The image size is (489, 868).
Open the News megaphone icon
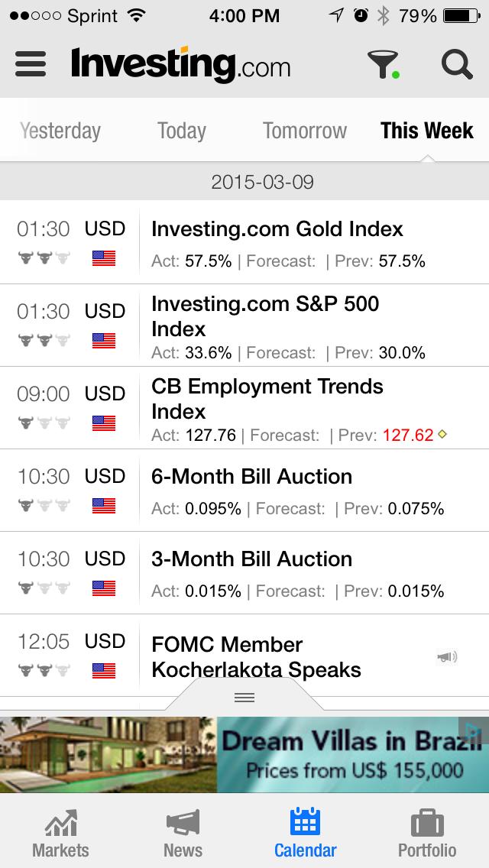tap(183, 823)
